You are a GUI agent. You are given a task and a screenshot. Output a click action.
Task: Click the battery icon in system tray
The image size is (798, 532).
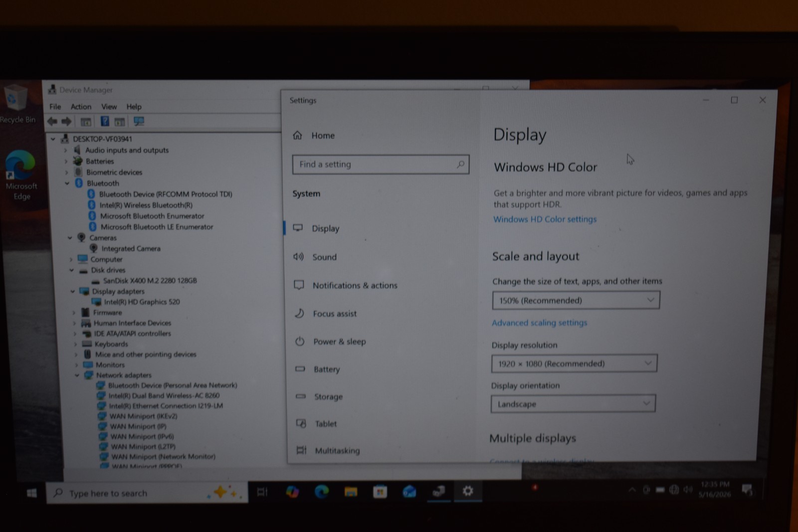click(x=660, y=490)
